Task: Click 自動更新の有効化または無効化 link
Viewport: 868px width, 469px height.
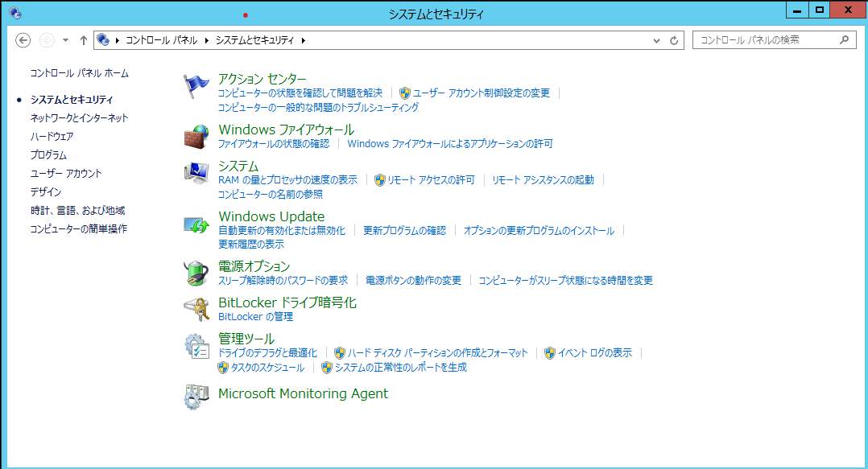Action: (282, 231)
